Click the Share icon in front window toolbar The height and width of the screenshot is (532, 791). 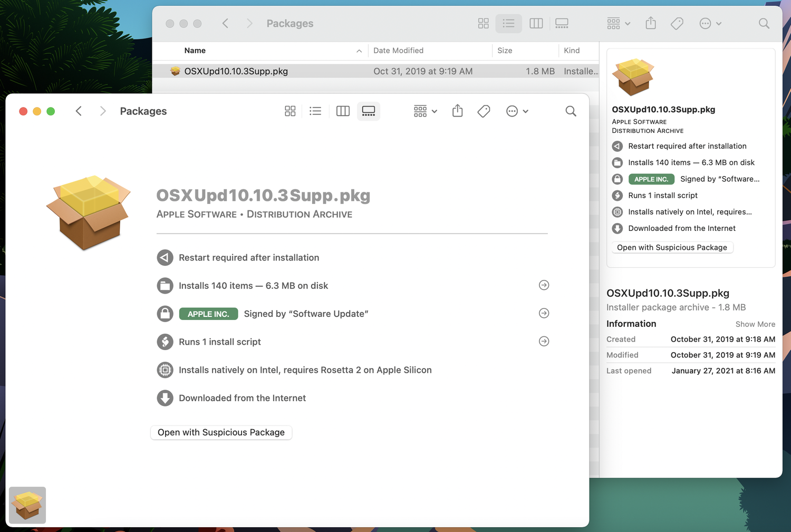[x=457, y=111]
